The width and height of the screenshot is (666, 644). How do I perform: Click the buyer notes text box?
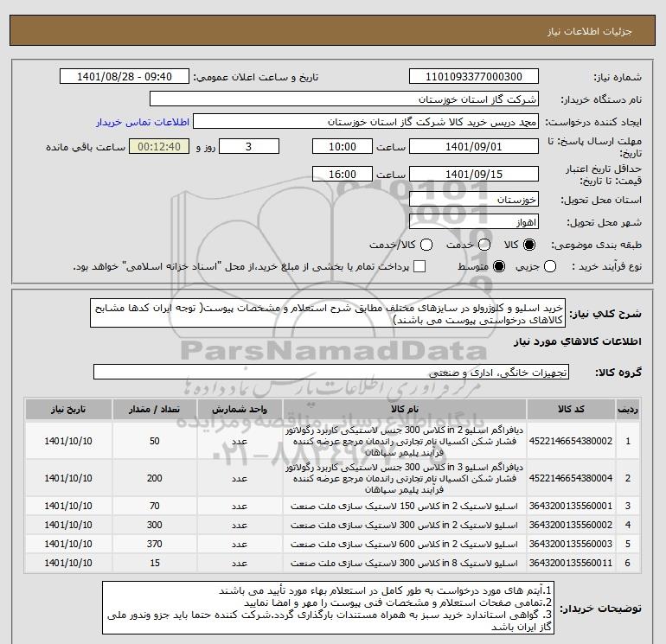[328, 609]
